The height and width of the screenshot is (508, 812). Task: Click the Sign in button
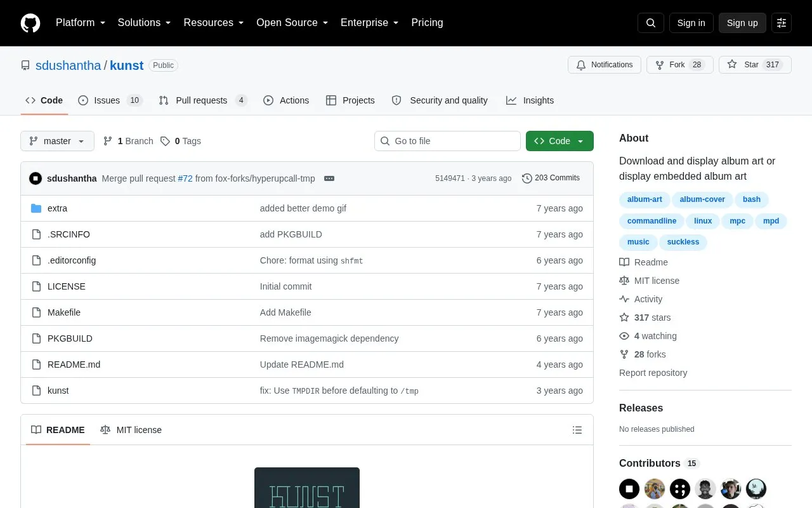pyautogui.click(x=691, y=23)
